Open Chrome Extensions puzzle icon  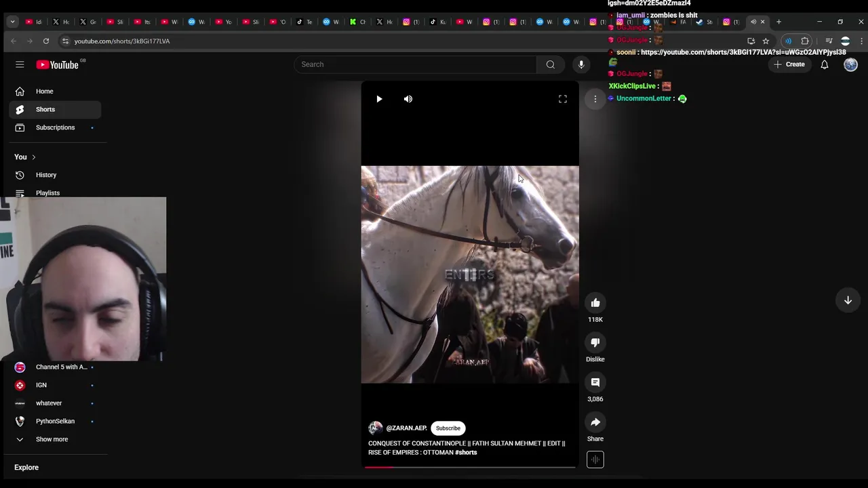tap(805, 41)
